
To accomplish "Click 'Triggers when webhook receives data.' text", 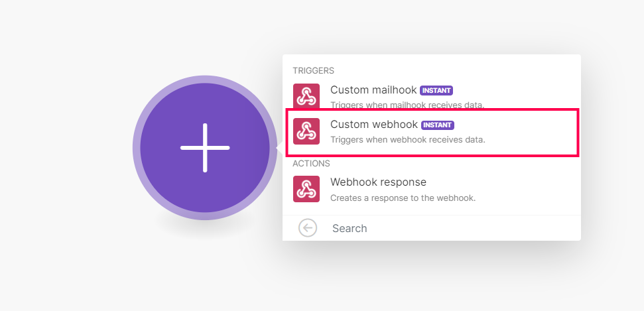I will 408,140.
